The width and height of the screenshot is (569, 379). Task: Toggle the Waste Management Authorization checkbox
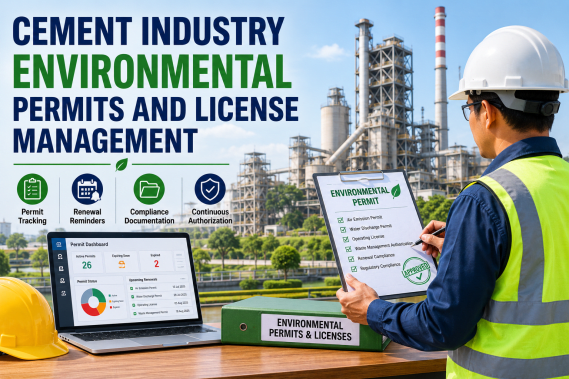(x=348, y=249)
